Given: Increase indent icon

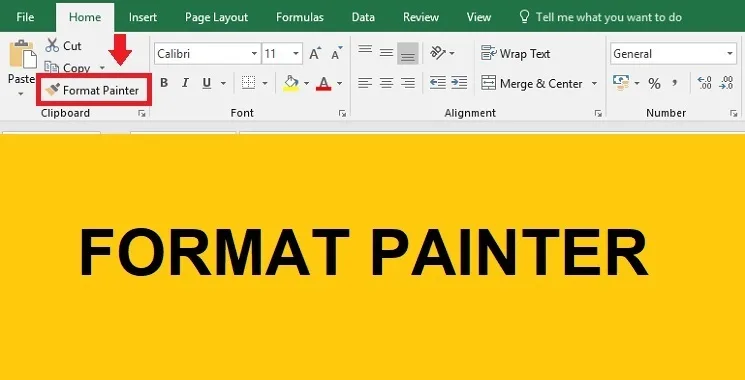Looking at the screenshot, I should [x=459, y=83].
